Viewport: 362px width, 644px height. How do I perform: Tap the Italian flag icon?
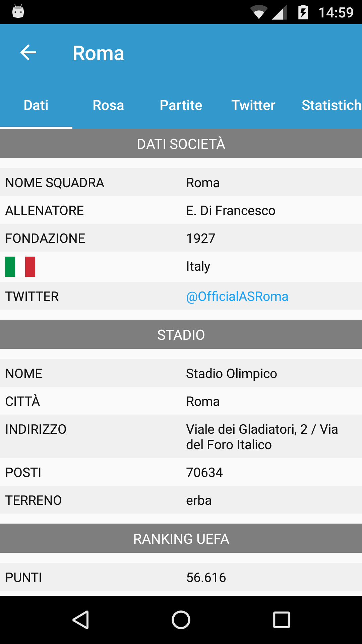coord(20,267)
